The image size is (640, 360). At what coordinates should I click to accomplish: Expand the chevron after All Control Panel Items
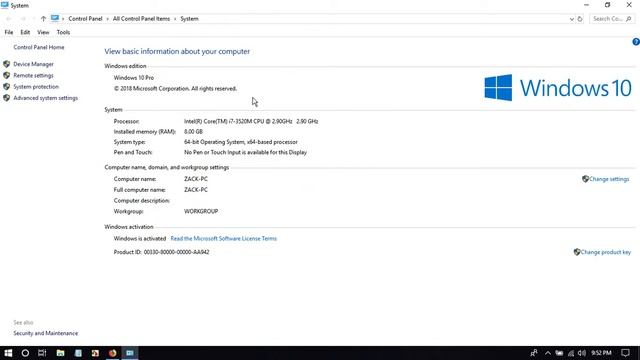(x=175, y=19)
